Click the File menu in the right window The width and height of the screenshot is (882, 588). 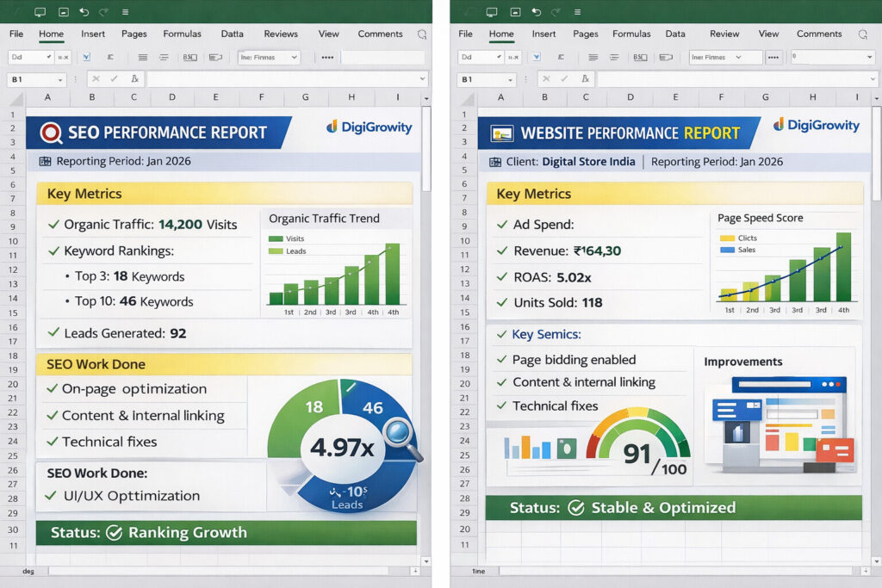pos(465,34)
